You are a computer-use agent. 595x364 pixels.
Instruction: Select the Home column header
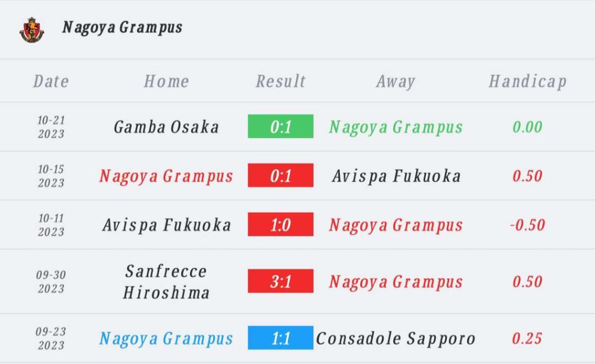coord(166,81)
